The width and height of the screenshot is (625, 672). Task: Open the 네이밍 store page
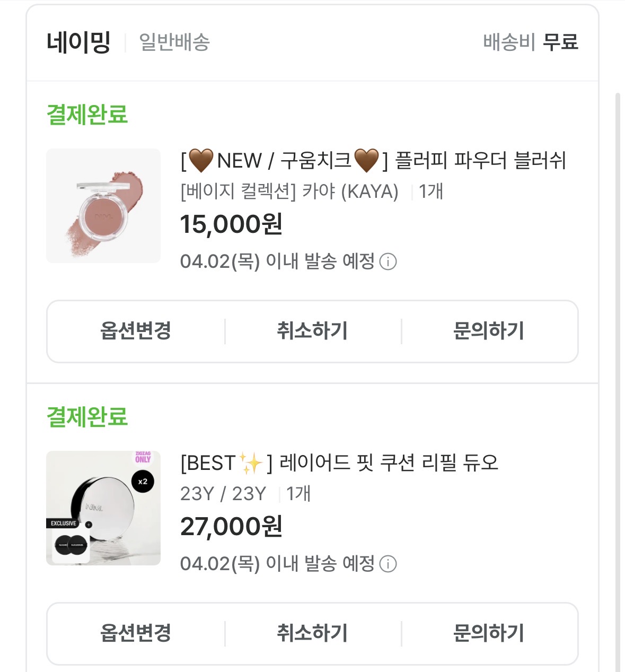pyautogui.click(x=78, y=42)
